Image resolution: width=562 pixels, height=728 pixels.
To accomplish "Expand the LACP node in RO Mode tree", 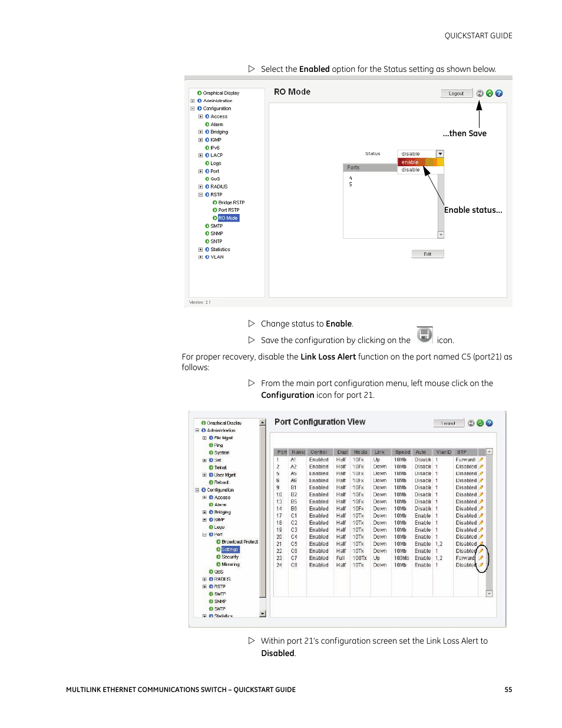I will click(x=200, y=156).
